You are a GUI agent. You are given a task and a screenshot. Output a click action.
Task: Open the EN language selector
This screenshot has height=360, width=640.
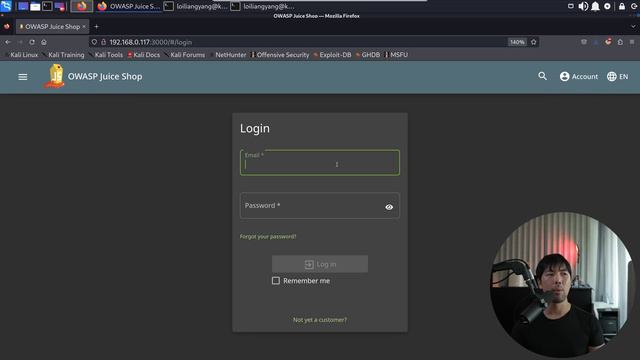[x=618, y=76]
